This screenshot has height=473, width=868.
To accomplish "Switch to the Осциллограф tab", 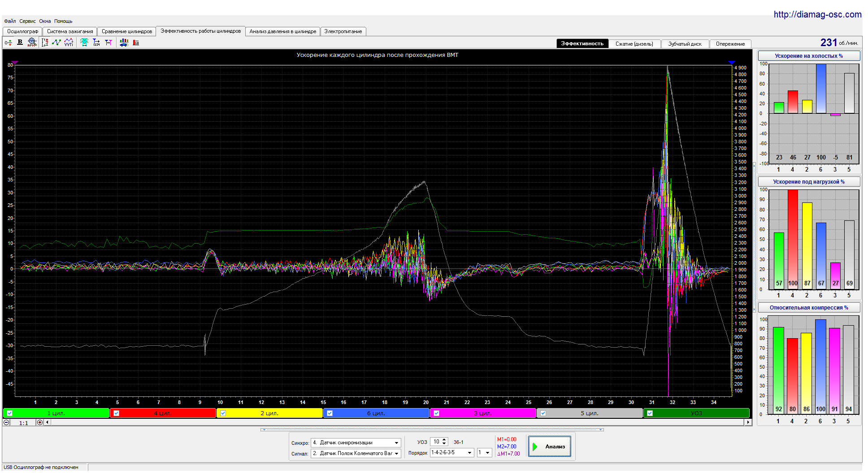I will pos(23,31).
